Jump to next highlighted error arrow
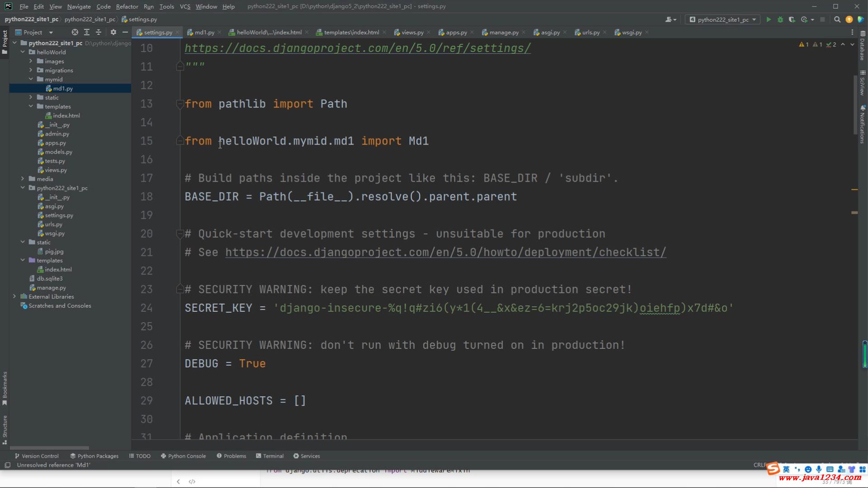 (x=853, y=44)
